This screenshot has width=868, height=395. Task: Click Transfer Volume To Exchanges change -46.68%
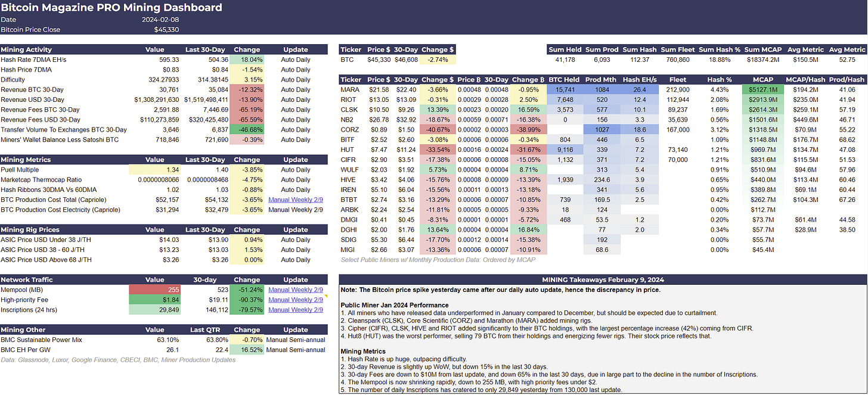[x=247, y=130]
